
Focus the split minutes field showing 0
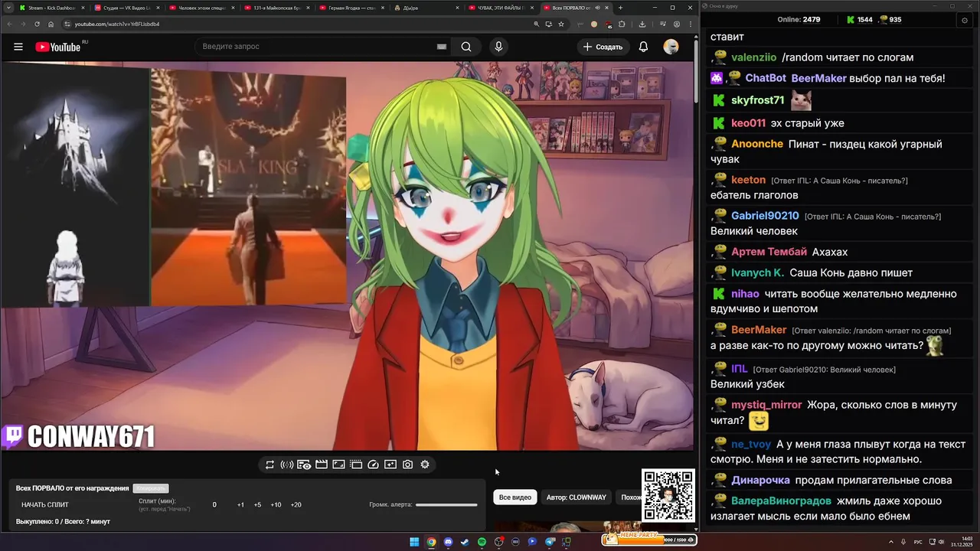[214, 505]
